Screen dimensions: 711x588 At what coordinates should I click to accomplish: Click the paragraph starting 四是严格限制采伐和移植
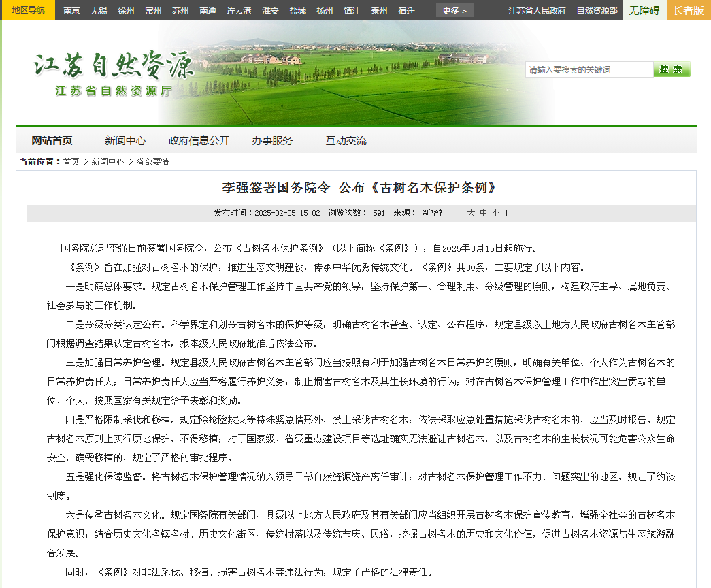pyautogui.click(x=361, y=439)
